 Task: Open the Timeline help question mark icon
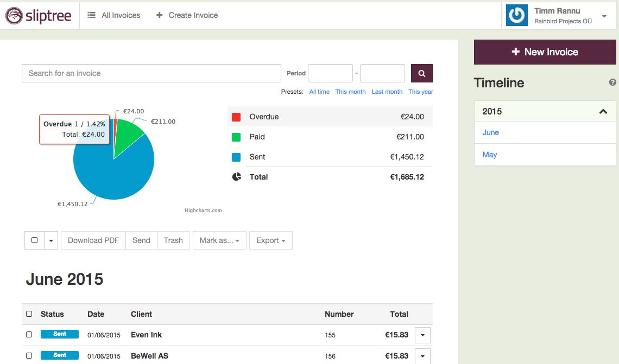(612, 82)
